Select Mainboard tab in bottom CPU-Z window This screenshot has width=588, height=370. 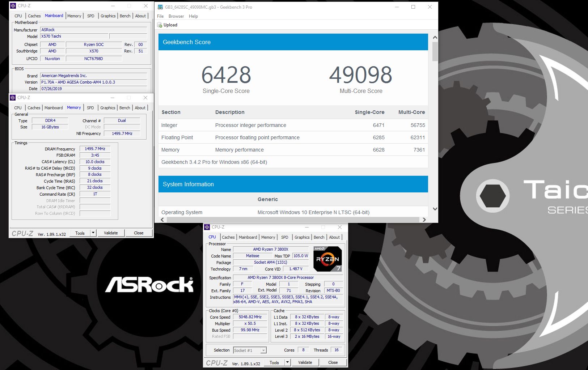click(x=248, y=237)
